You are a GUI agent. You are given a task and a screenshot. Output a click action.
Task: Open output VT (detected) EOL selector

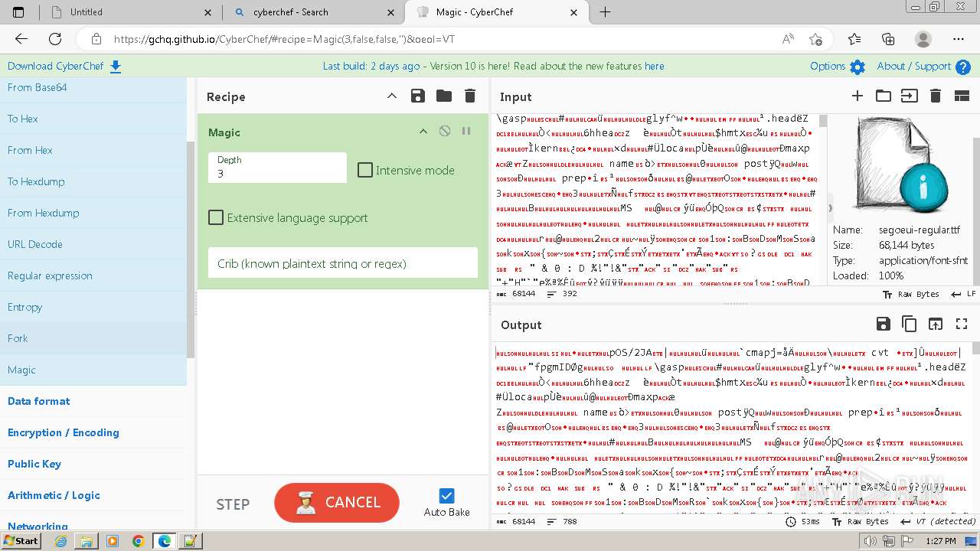click(938, 521)
